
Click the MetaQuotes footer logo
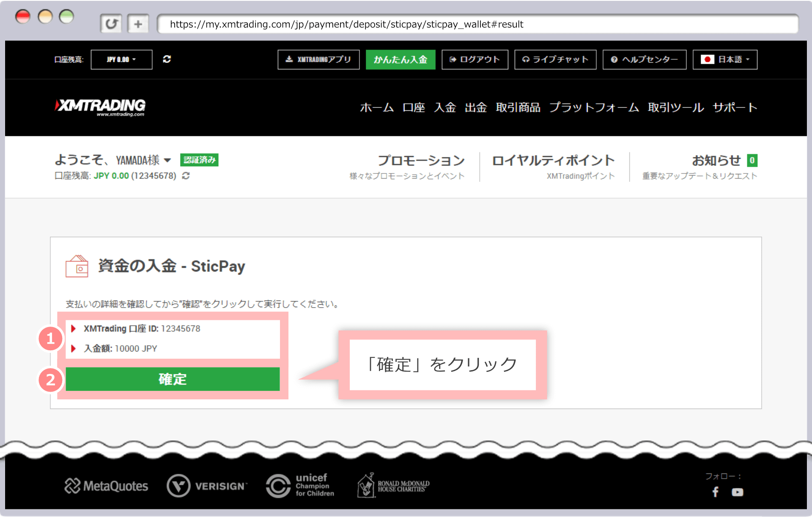[x=106, y=486]
